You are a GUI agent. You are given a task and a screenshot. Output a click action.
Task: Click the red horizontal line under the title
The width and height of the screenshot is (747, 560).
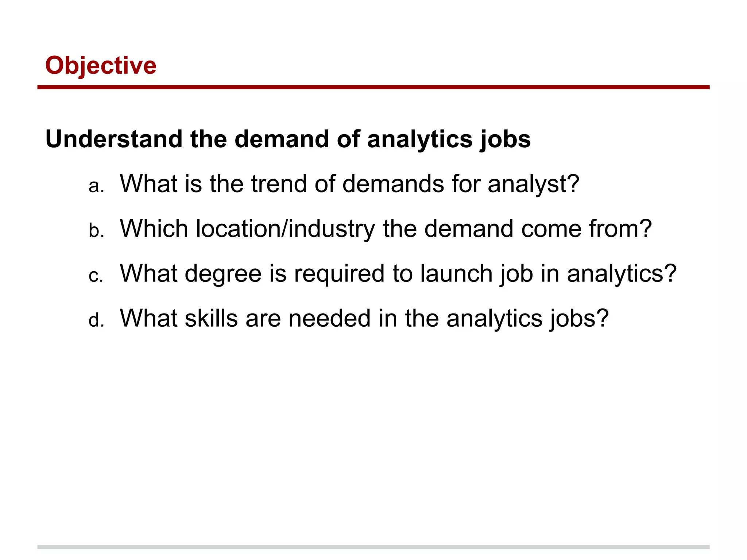373,87
